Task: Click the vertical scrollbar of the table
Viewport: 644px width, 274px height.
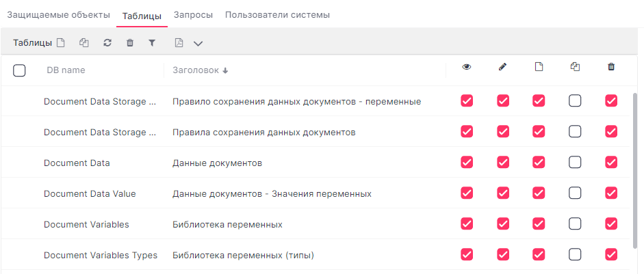Action: [634, 170]
